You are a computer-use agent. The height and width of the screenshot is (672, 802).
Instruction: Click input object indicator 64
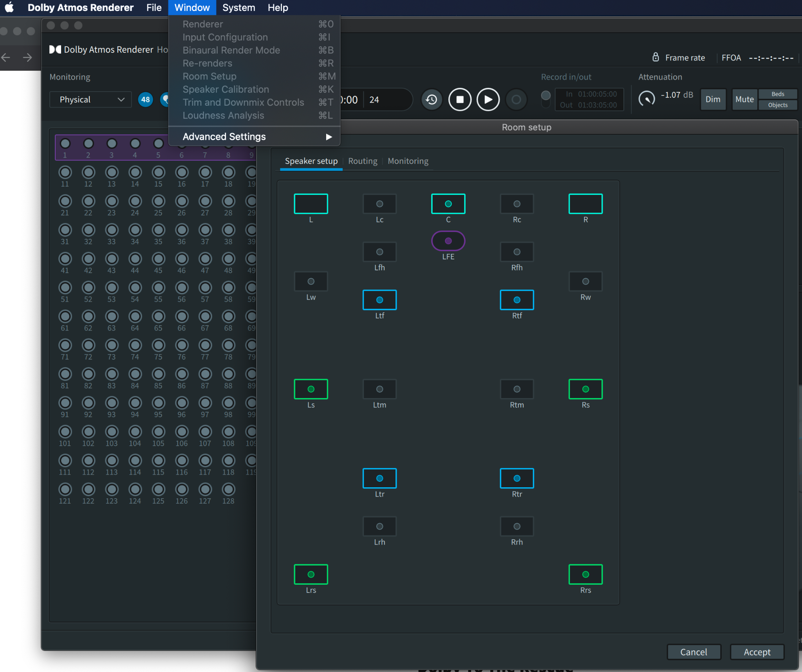(x=135, y=317)
